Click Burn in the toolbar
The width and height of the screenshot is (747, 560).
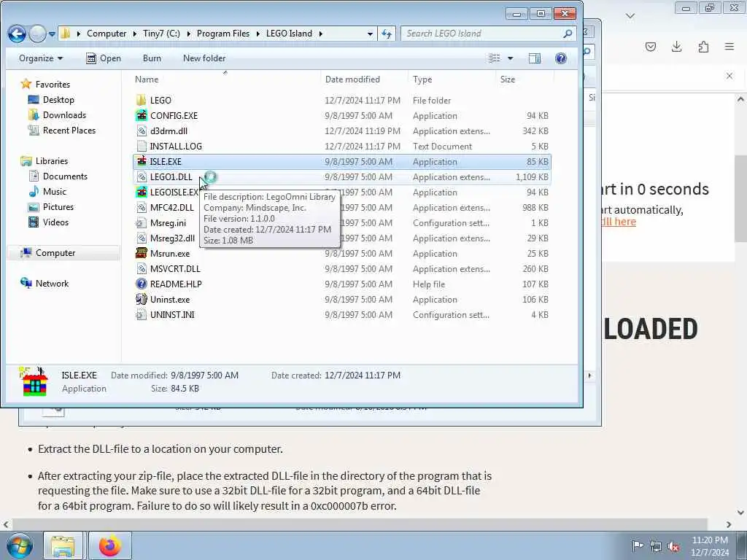coord(152,58)
